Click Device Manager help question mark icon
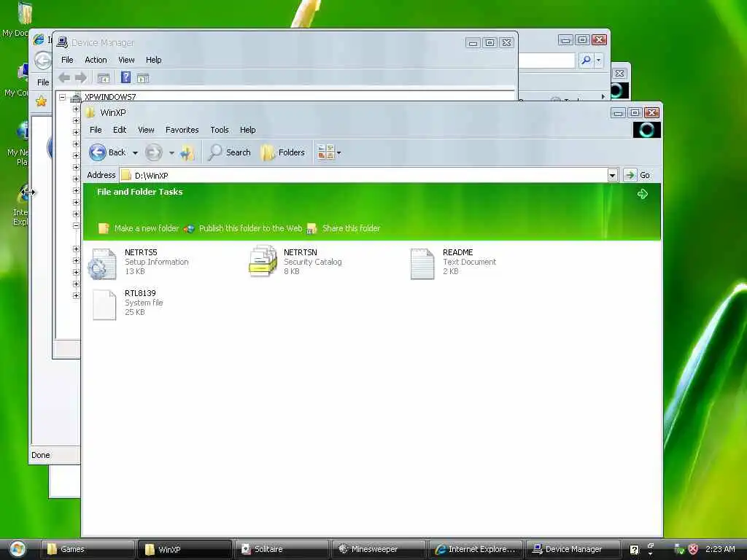This screenshot has height=560, width=747. [125, 77]
